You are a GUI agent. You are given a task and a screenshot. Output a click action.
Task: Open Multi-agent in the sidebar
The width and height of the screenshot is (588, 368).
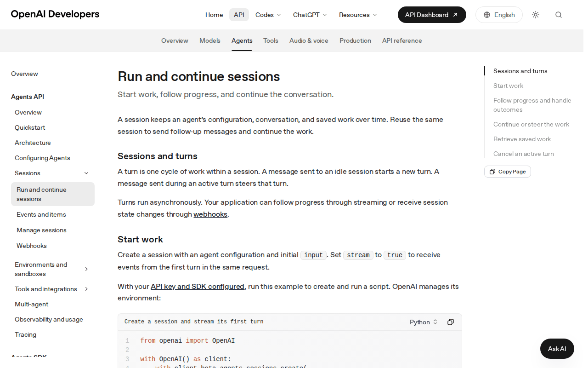click(x=31, y=304)
